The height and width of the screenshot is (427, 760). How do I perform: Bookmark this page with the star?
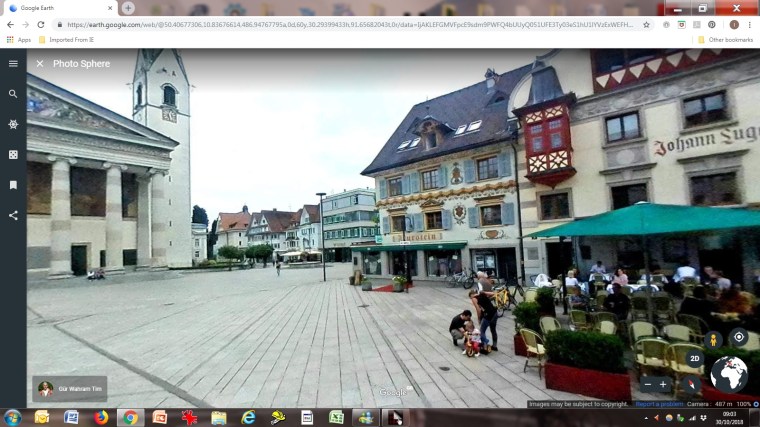point(646,24)
